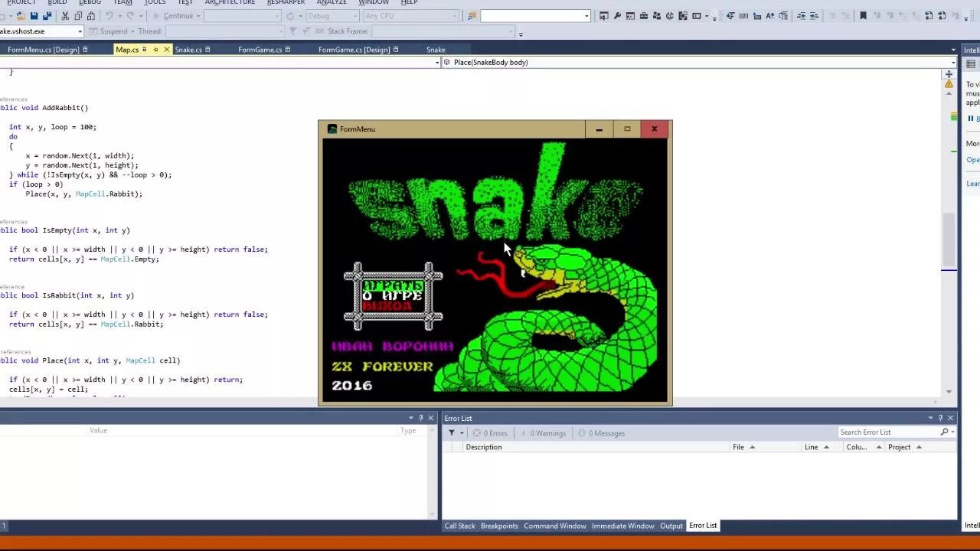The width and height of the screenshot is (980, 551).
Task: Click the Find in Files icon
Action: pyautogui.click(x=472, y=16)
